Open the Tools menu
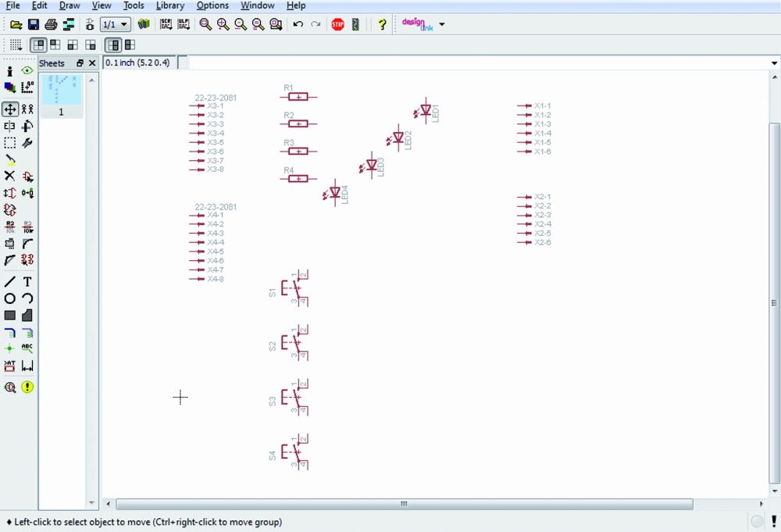 (x=134, y=5)
